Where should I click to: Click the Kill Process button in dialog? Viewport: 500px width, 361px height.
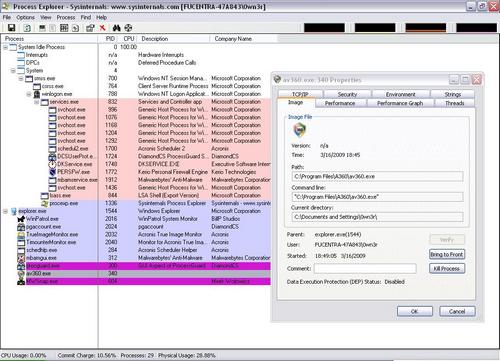pyautogui.click(x=447, y=269)
